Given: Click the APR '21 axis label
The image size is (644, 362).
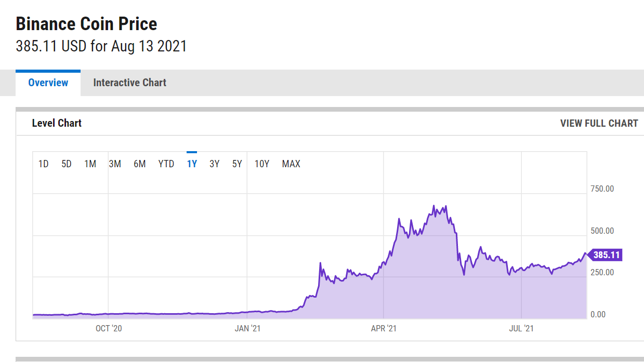Looking at the screenshot, I should pos(384,328).
